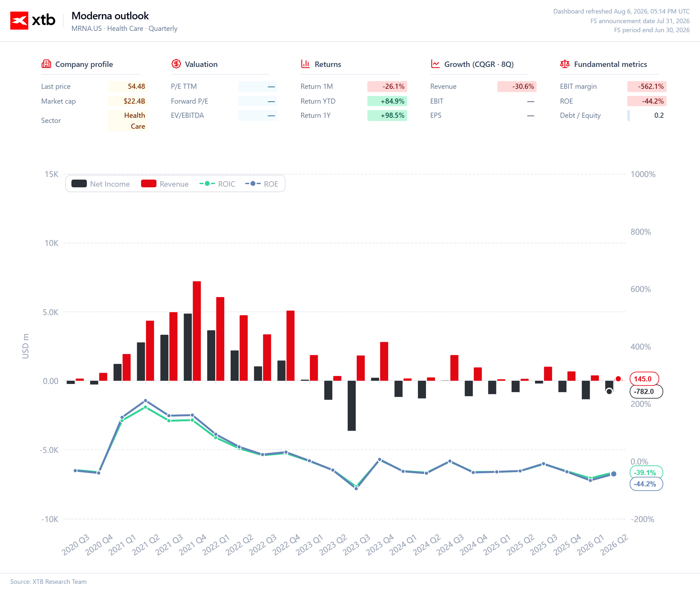The image size is (700, 589).
Task: Click the 145.0 revenue value badge
Action: click(644, 379)
